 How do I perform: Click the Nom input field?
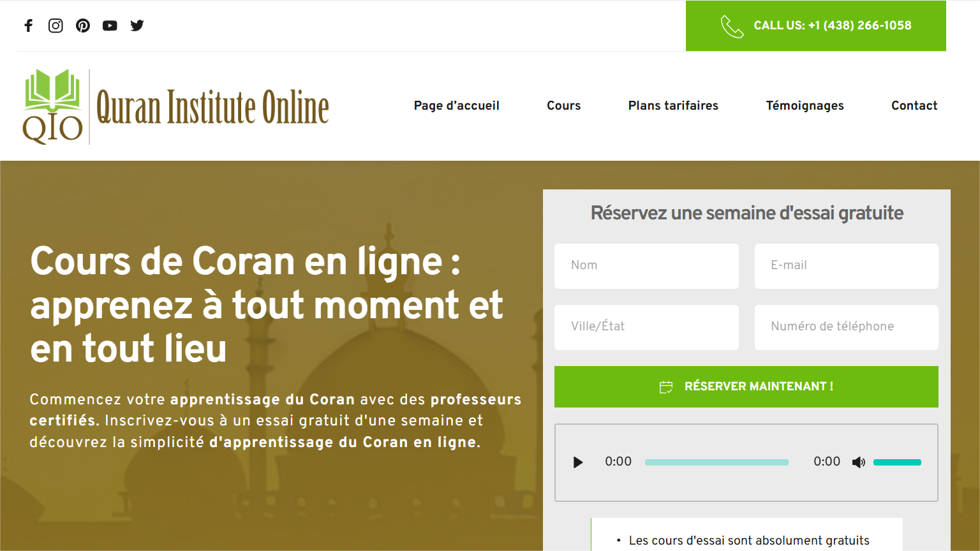click(646, 266)
